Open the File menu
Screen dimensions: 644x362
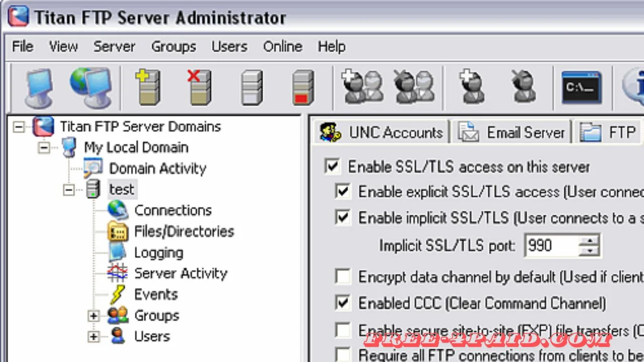pyautogui.click(x=23, y=47)
